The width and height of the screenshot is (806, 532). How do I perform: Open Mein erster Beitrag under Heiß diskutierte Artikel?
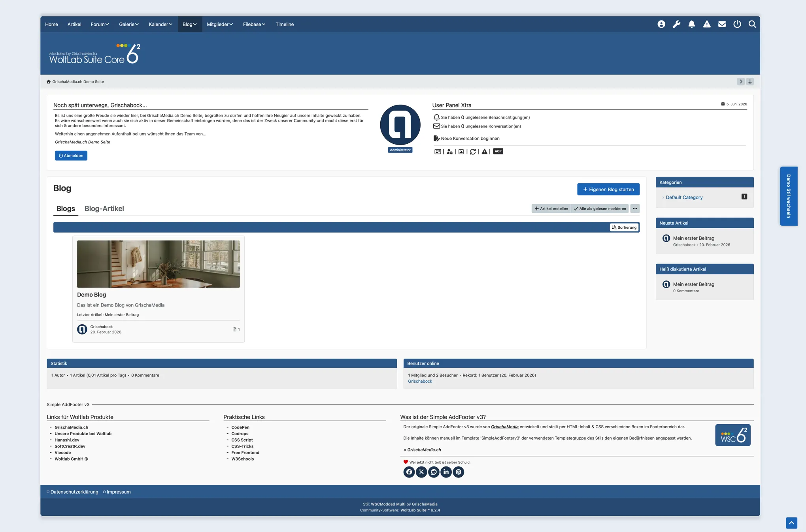(693, 284)
